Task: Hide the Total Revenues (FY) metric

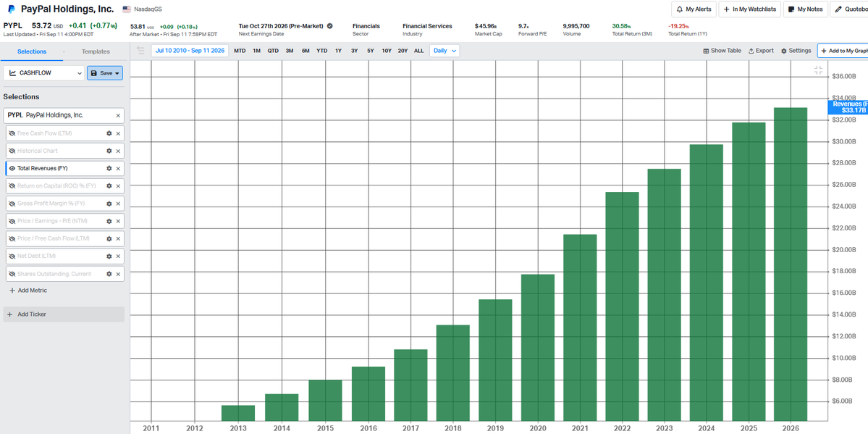Action: 12,168
